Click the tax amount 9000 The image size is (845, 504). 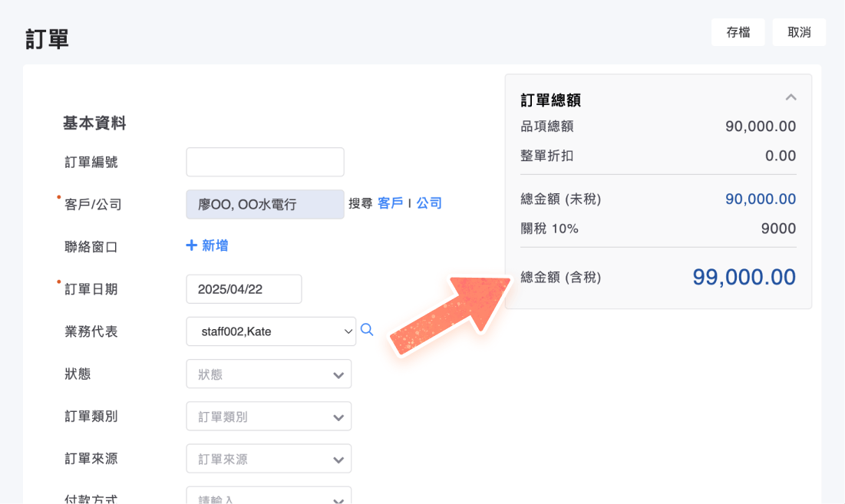pos(778,229)
